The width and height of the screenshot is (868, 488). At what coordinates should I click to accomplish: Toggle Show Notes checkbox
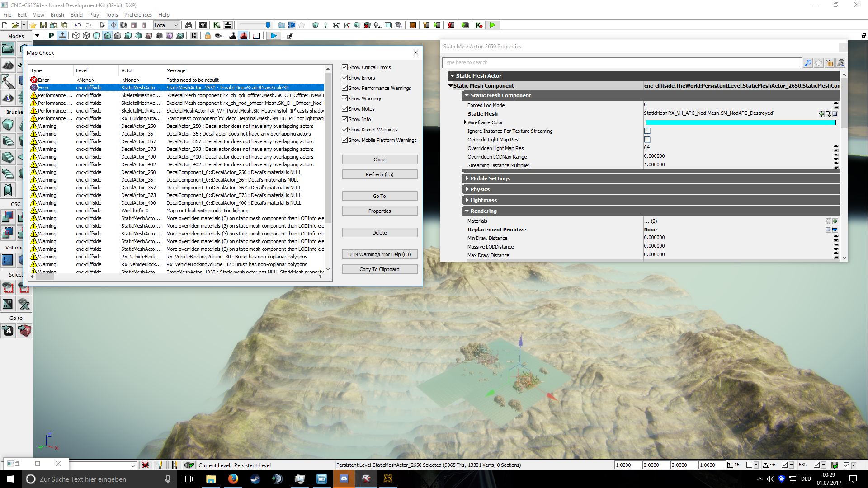pos(345,109)
